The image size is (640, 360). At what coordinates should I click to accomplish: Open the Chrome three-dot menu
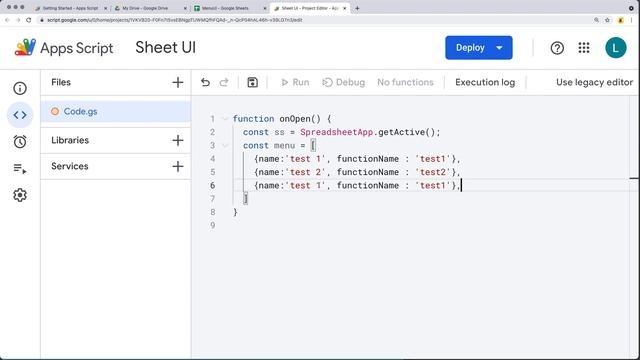click(632, 20)
